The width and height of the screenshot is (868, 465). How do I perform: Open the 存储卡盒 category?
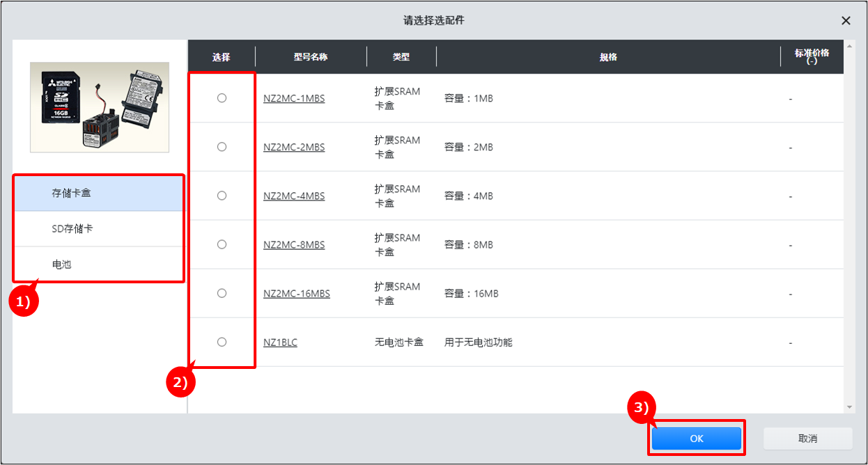pos(98,193)
